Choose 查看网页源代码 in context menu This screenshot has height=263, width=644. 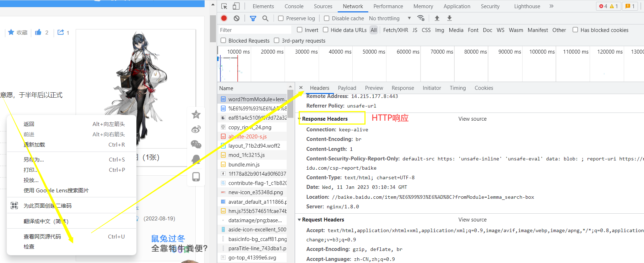pyautogui.click(x=71, y=236)
